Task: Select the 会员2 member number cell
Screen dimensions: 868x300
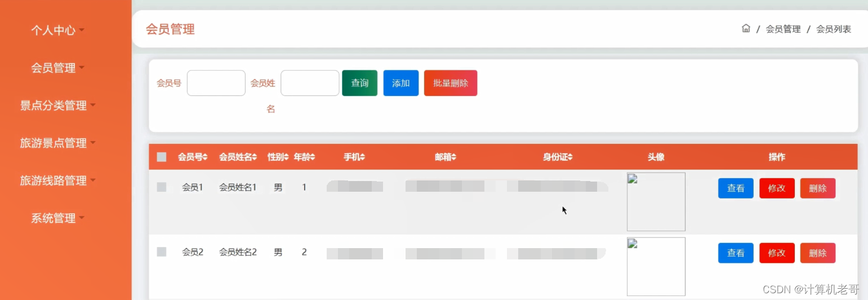Action: point(192,252)
